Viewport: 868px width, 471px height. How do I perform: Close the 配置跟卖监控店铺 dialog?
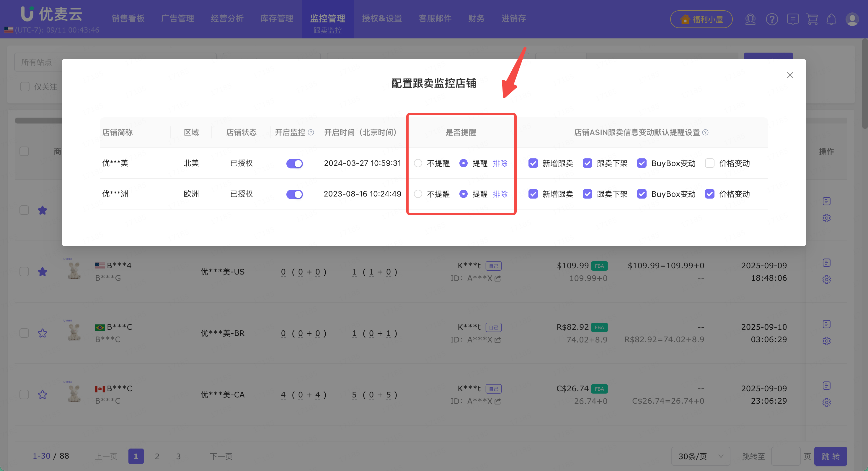[790, 75]
